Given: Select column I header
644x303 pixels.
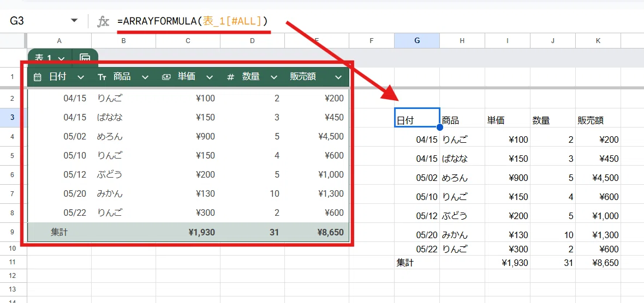Looking at the screenshot, I should (x=507, y=40).
